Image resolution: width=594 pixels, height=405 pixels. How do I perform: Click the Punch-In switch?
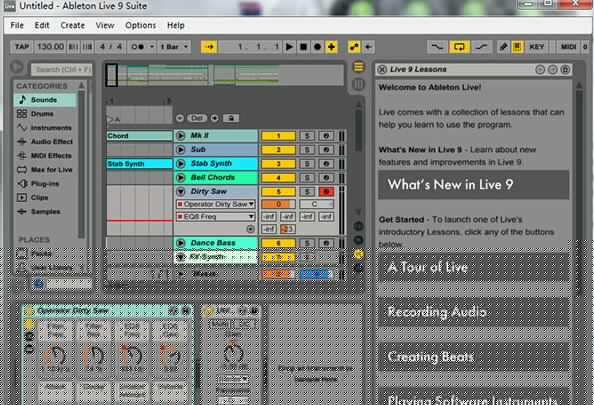tap(438, 47)
